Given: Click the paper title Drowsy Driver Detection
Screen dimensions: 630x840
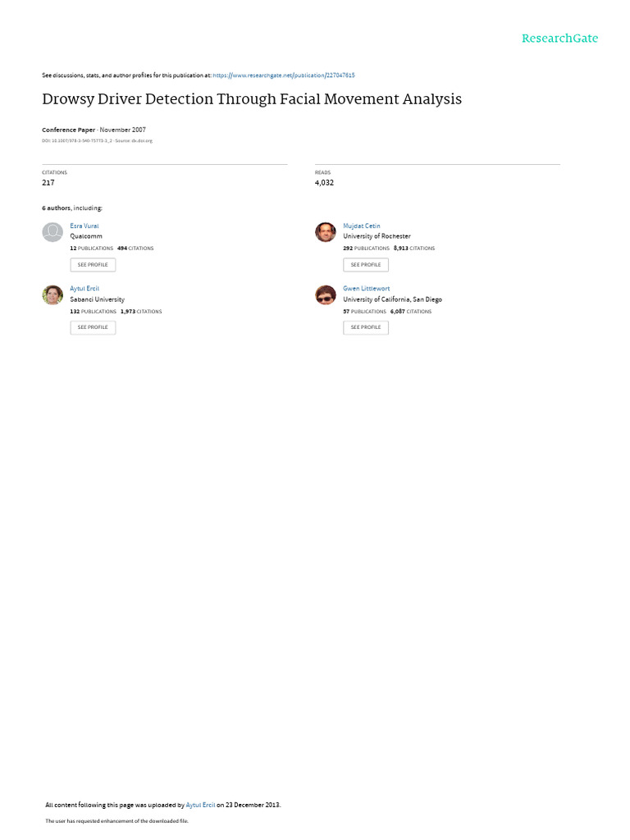Looking at the screenshot, I should pyautogui.click(x=252, y=99).
